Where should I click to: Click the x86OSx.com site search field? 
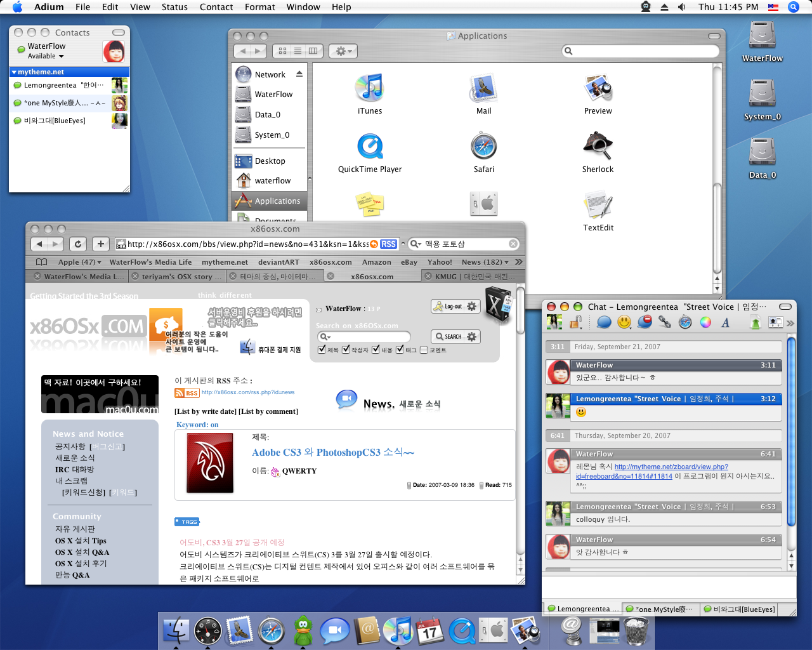pyautogui.click(x=363, y=336)
